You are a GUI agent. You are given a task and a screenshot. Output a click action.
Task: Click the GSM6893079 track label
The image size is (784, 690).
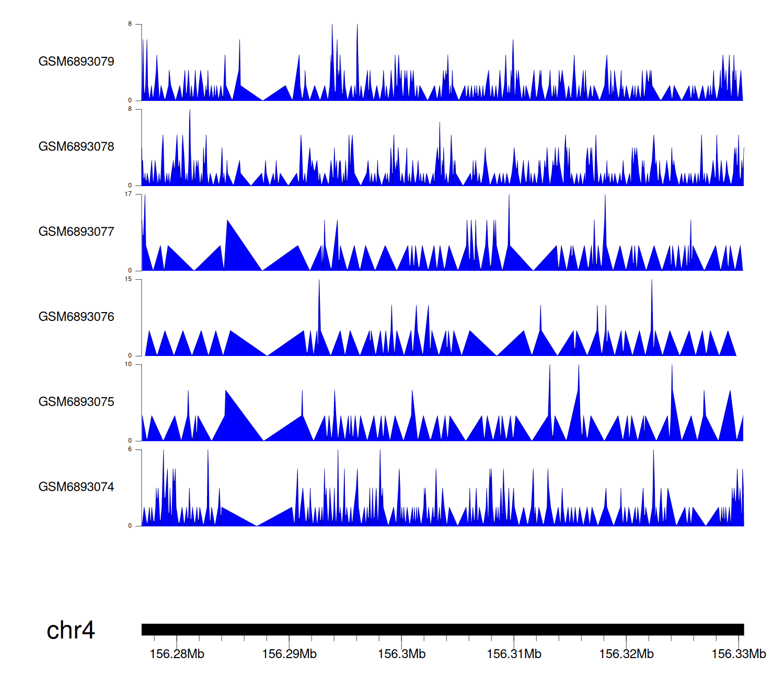(76, 62)
